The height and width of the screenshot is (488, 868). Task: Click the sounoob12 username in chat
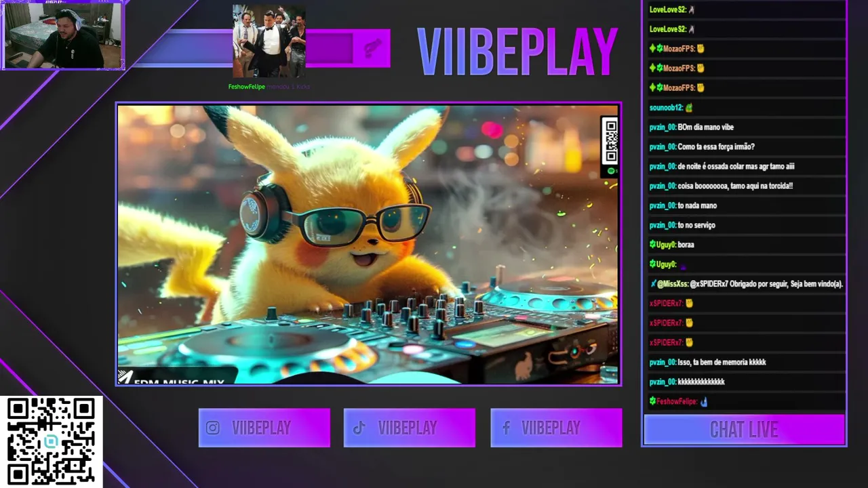[666, 108]
